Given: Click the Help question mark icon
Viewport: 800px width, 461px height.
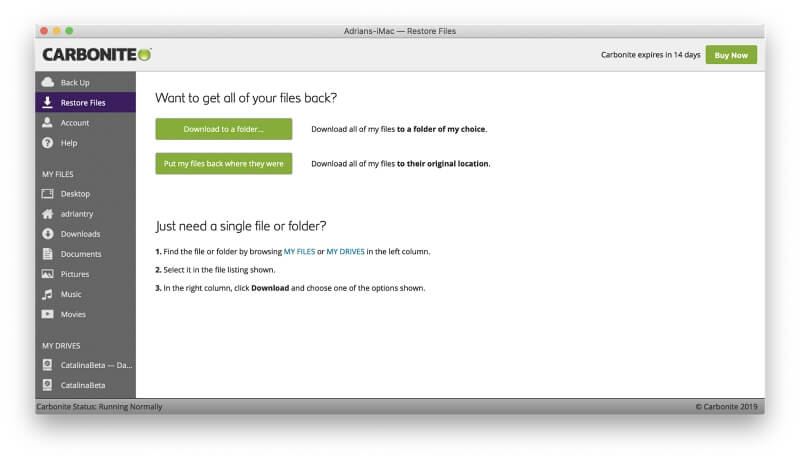Looking at the screenshot, I should point(47,143).
